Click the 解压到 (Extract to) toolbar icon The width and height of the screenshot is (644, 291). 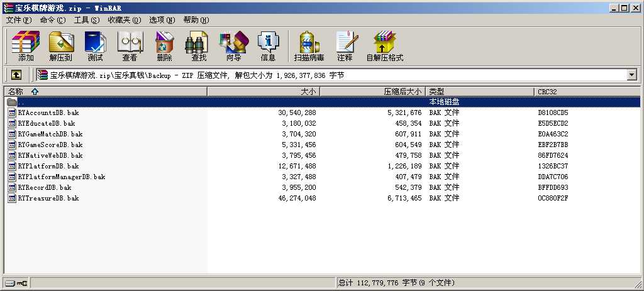pos(61,41)
